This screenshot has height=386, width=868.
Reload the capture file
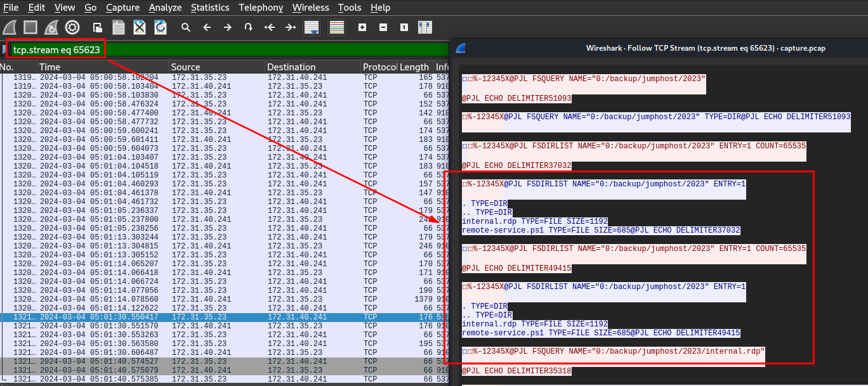coord(161,27)
